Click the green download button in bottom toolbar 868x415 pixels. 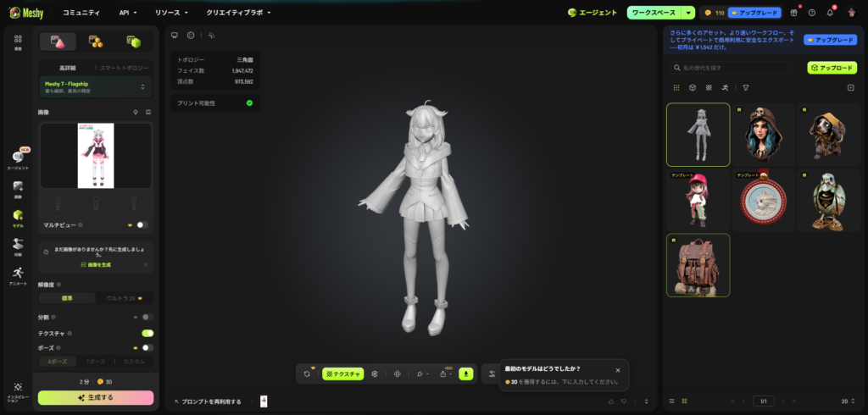(466, 374)
